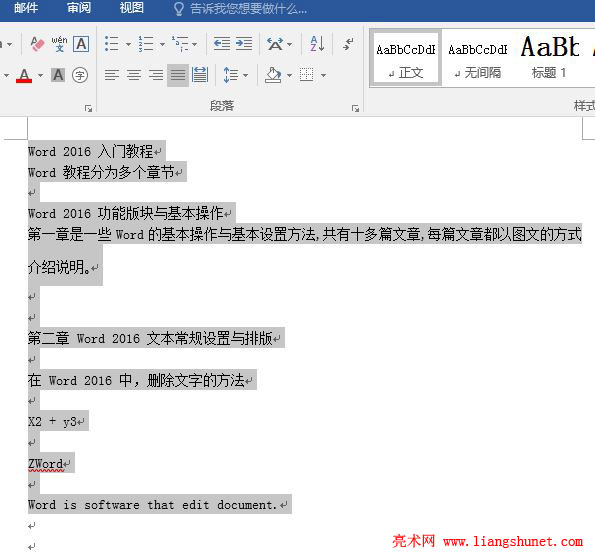Click the red Font Color A button
595x557 pixels.
24,75
